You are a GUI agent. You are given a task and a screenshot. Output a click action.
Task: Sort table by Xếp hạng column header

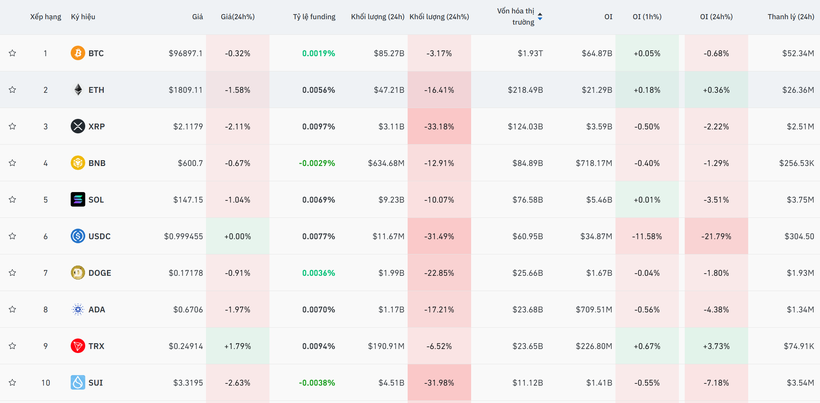(45, 17)
